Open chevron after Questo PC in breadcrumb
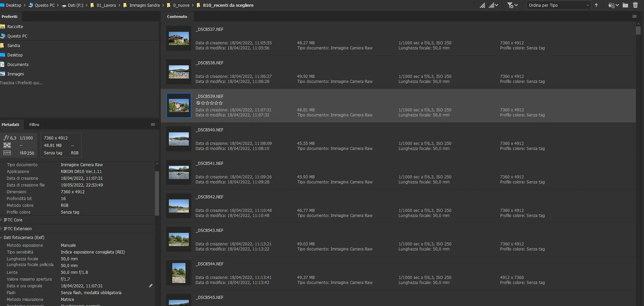Screen dimensions: 644x306 58,5
